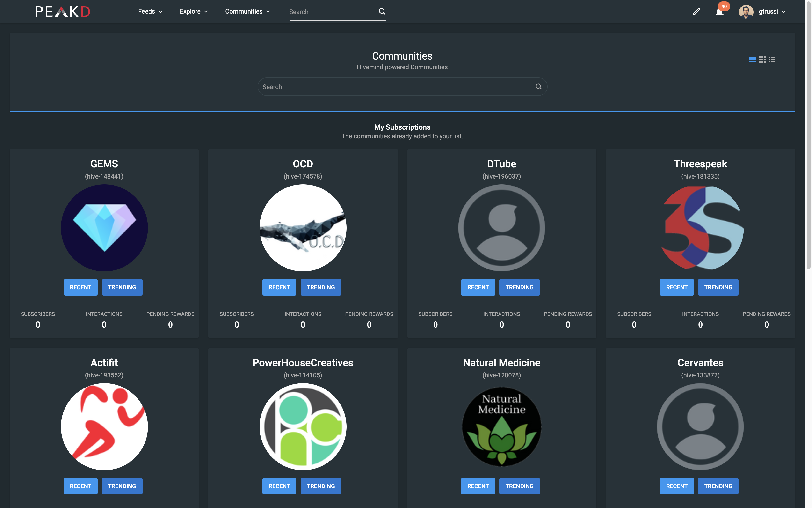View TRENDING posts for OCD
The width and height of the screenshot is (812, 508).
(321, 287)
